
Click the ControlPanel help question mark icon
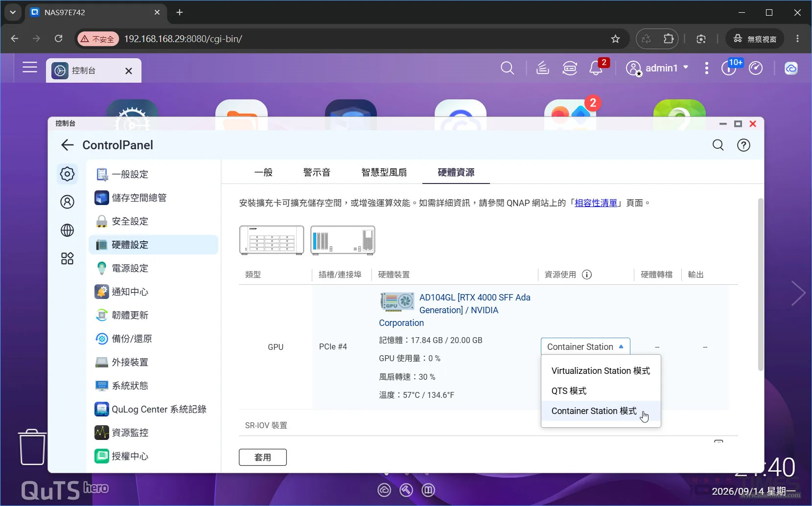[x=743, y=145]
